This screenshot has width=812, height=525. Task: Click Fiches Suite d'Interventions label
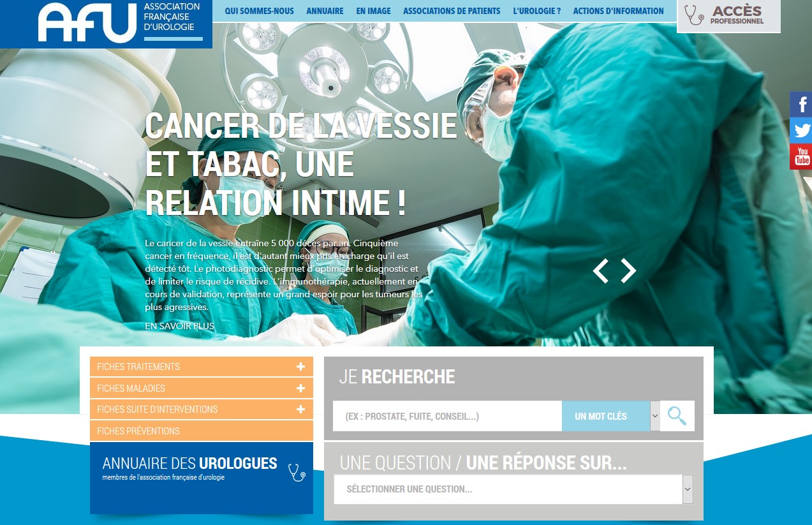(x=158, y=410)
